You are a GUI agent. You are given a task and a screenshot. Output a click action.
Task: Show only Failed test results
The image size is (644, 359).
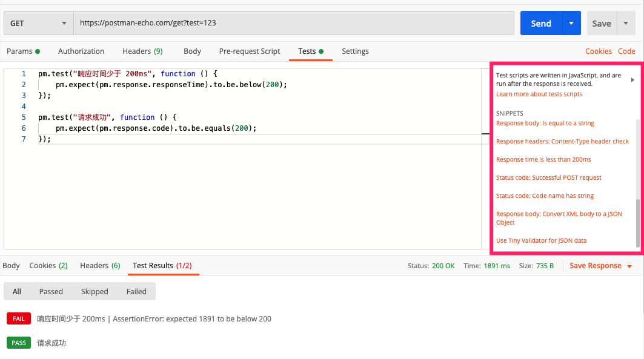(136, 291)
